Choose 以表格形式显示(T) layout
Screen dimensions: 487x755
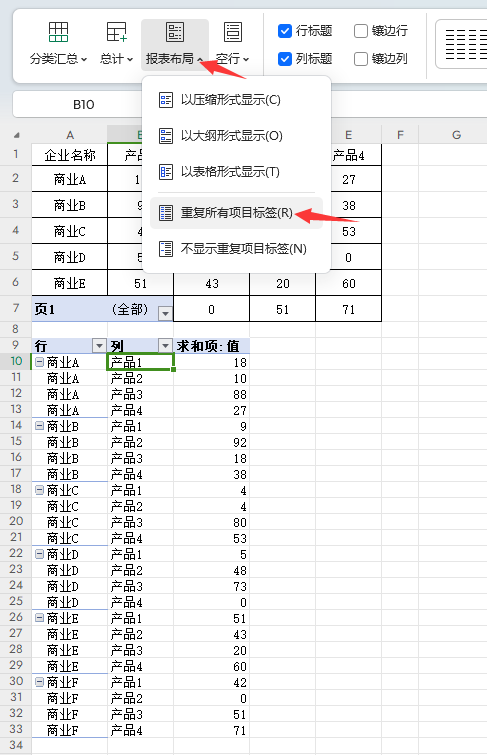click(236, 172)
